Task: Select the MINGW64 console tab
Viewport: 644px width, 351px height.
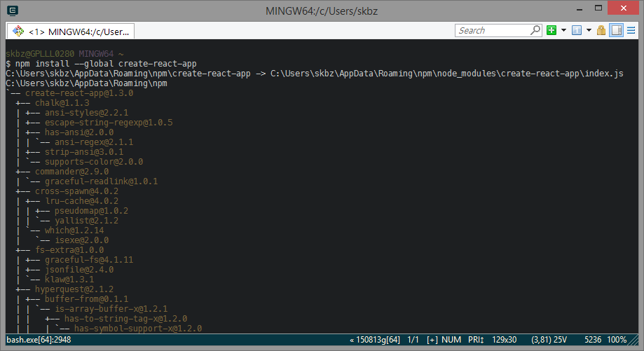Action: pyautogui.click(x=71, y=32)
